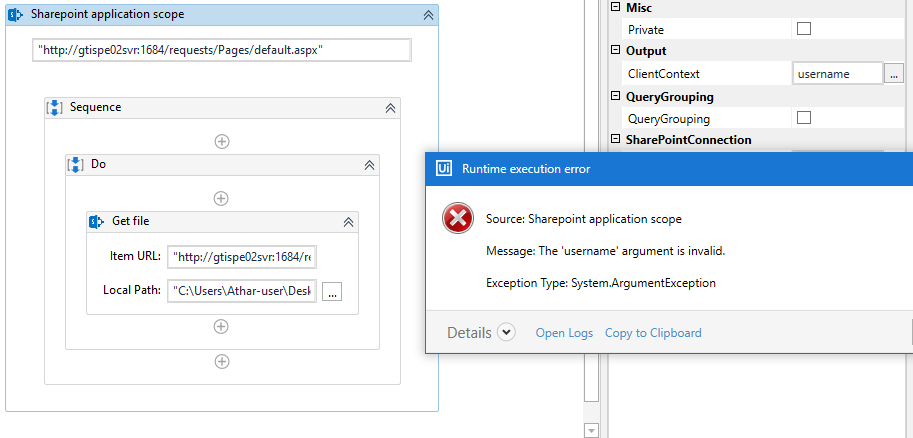Screen dimensions: 913x438
Task: Add activity below the Get file activity
Action: tap(222, 326)
